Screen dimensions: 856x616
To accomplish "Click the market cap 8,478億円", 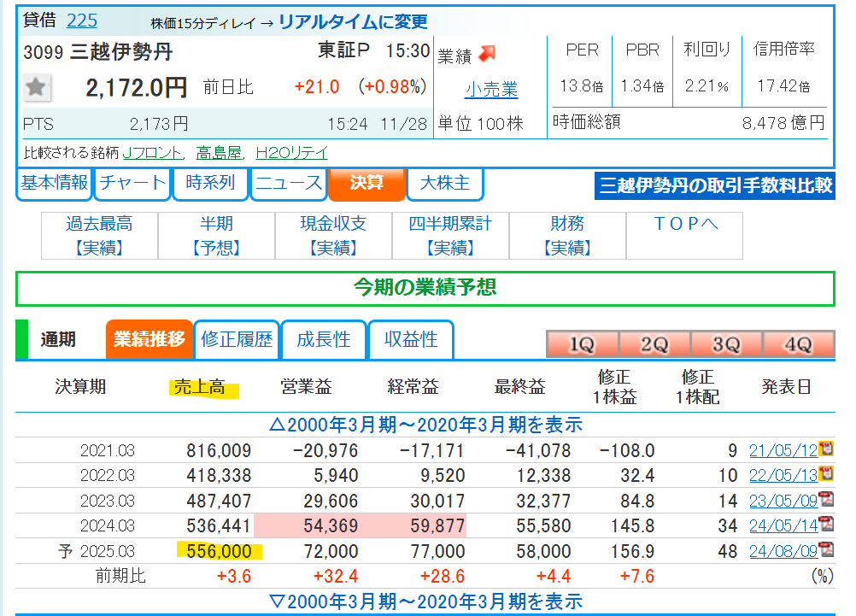I will pos(783,123).
